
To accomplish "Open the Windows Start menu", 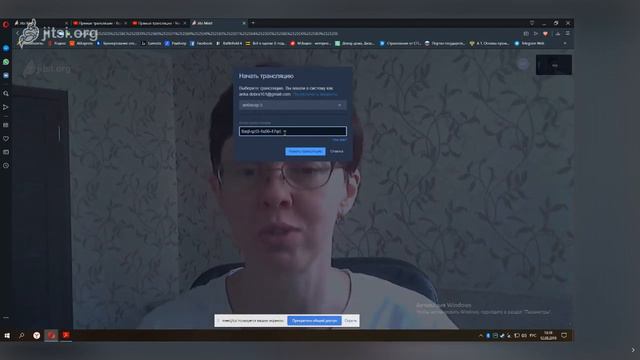I will pos(7,336).
